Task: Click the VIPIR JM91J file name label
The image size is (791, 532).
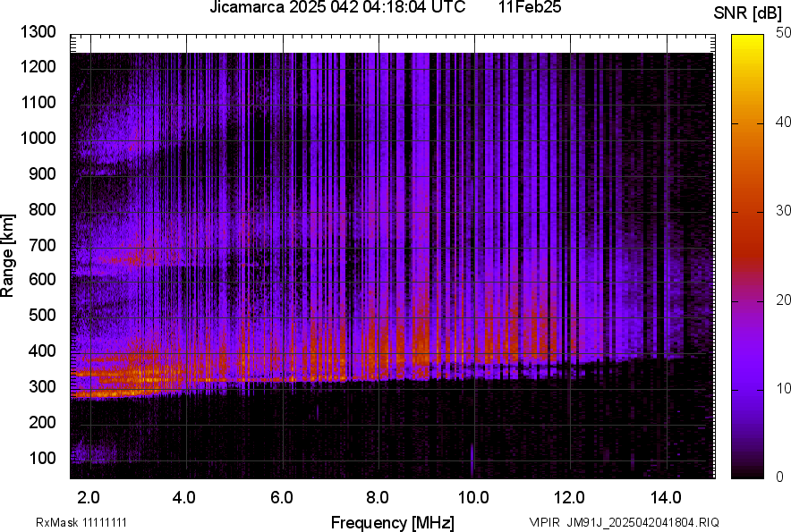Action: click(x=624, y=522)
